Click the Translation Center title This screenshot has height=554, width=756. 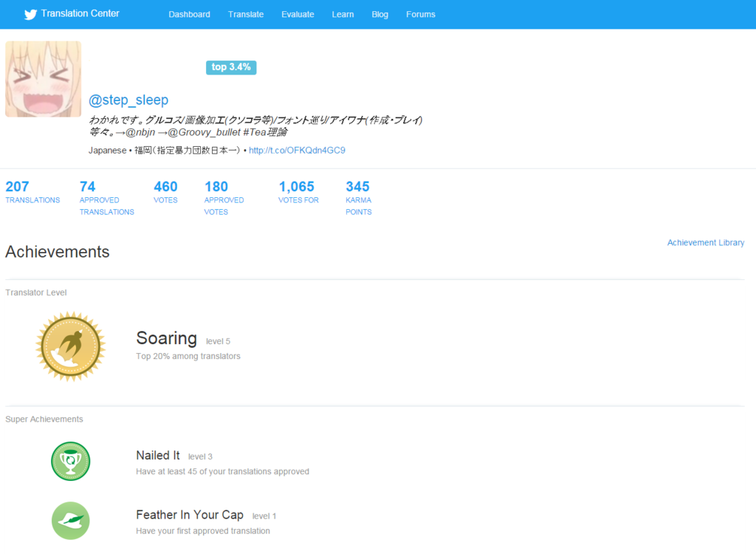coord(80,13)
